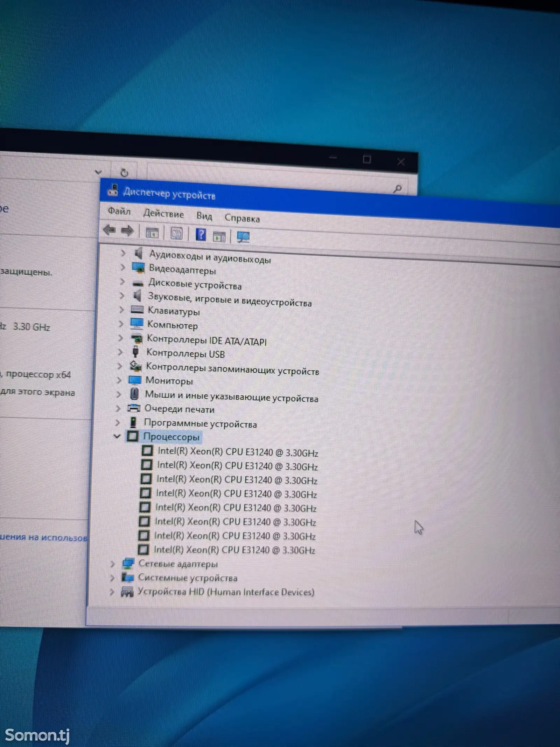The image size is (560, 747).
Task: Select the Компьютер category label
Action: coord(172,325)
